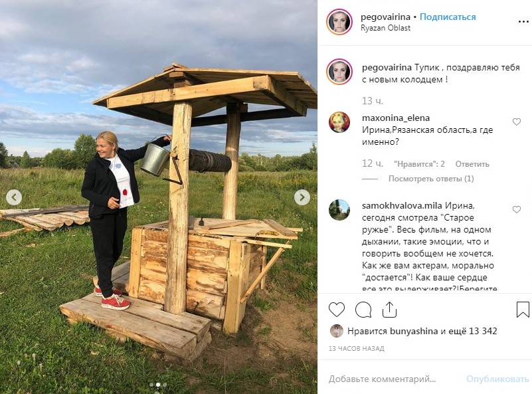Viewport: 532px width, 394px height.
Task: View likes count on comment "Нравится": 2
Action: [419, 164]
